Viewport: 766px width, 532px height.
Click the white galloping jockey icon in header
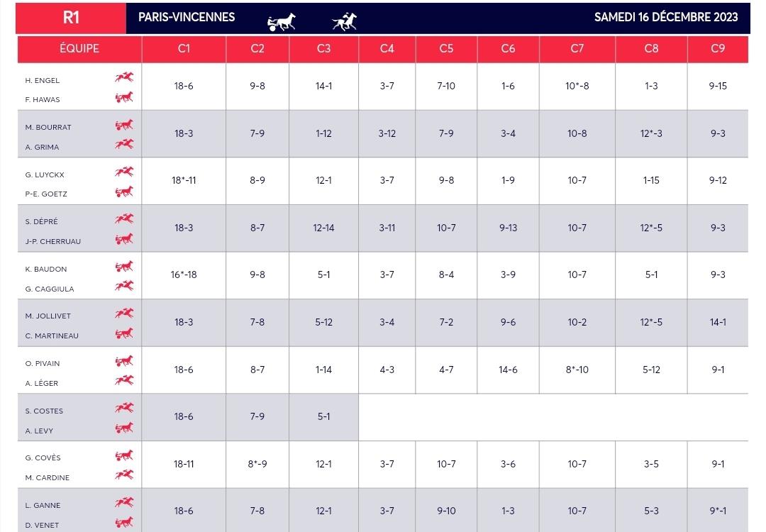(345, 21)
